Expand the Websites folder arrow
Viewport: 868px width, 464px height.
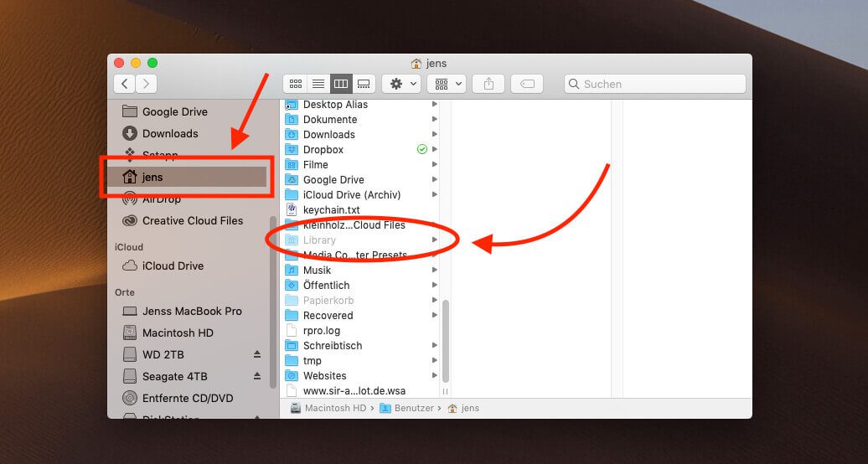[x=435, y=375]
